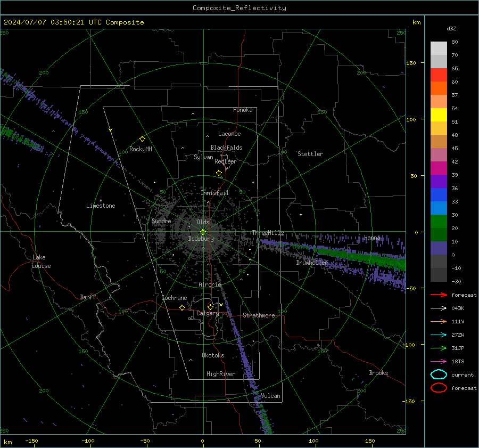Click the Vulcan city label

270,396
